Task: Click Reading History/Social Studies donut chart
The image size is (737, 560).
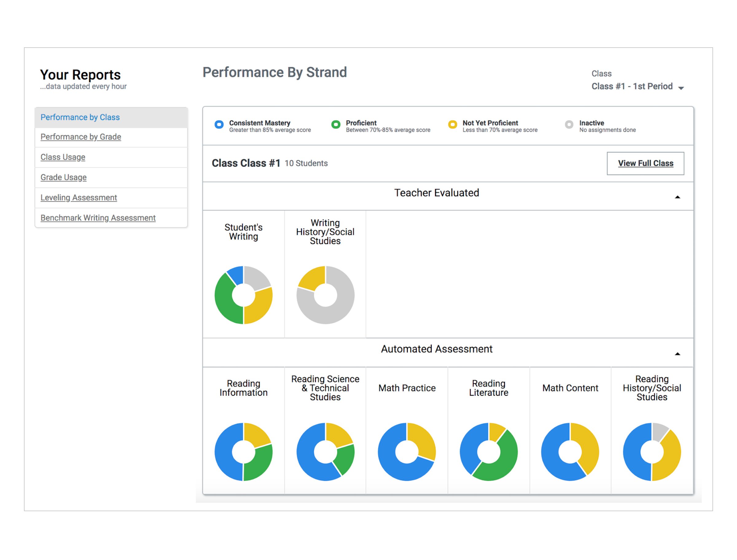Action: click(x=652, y=452)
